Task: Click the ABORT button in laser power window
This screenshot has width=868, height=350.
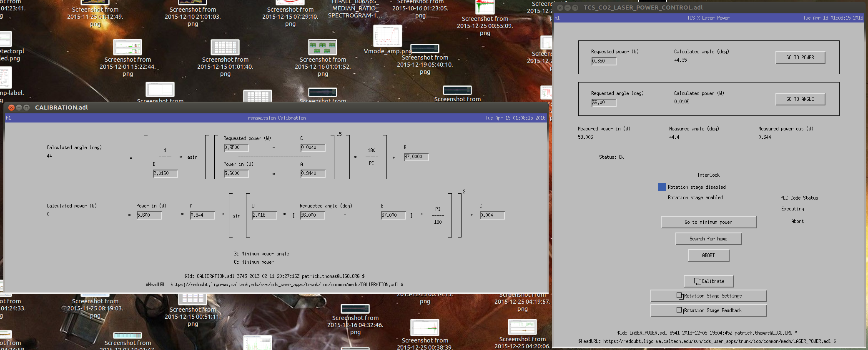Action: 708,255
